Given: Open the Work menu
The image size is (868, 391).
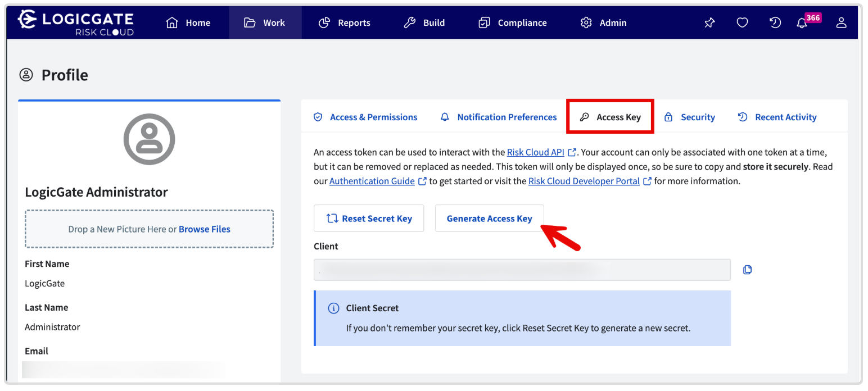Looking at the screenshot, I should [x=265, y=22].
